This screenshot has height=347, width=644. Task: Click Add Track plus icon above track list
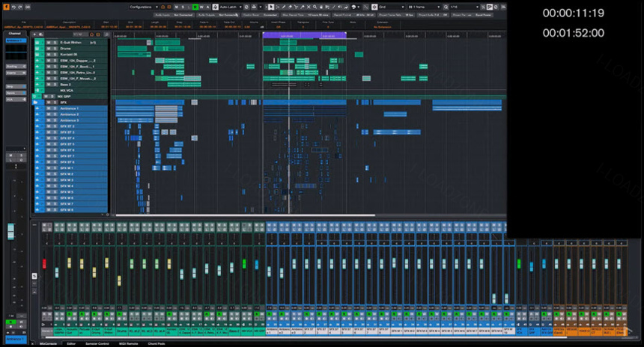[34, 34]
